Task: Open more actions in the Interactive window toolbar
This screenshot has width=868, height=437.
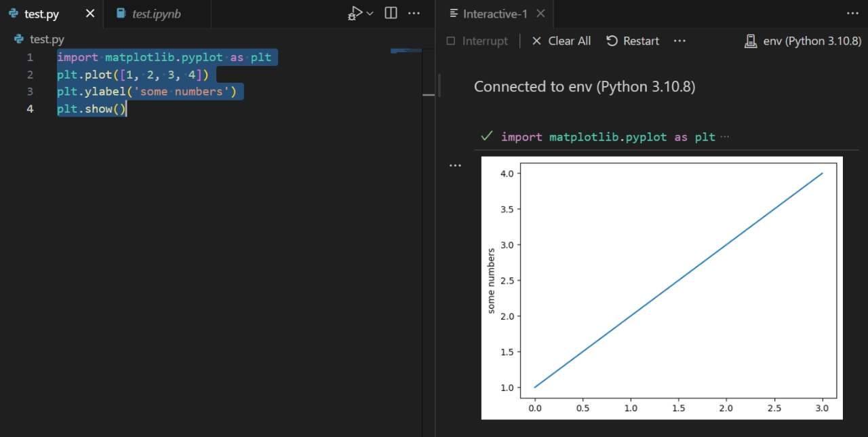Action: pos(679,41)
